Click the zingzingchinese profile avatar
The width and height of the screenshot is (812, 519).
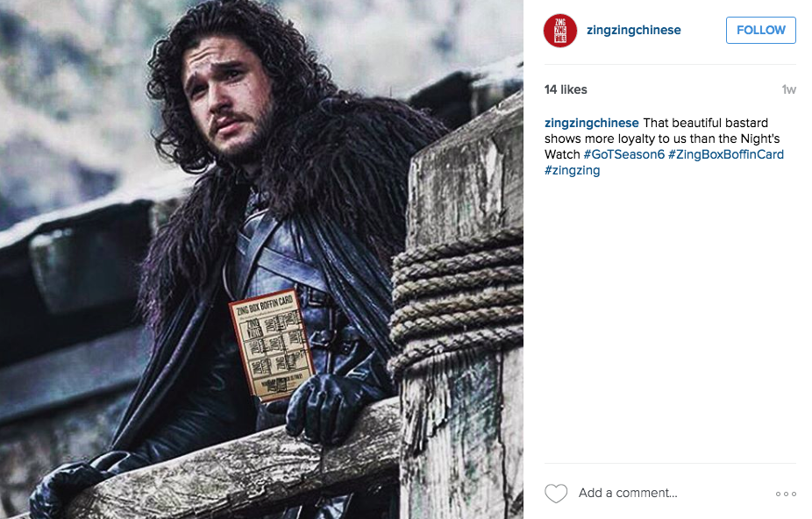pyautogui.click(x=559, y=31)
